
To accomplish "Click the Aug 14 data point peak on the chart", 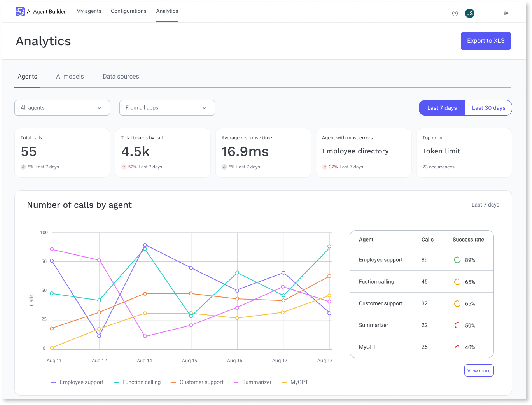I will pyautogui.click(x=145, y=245).
